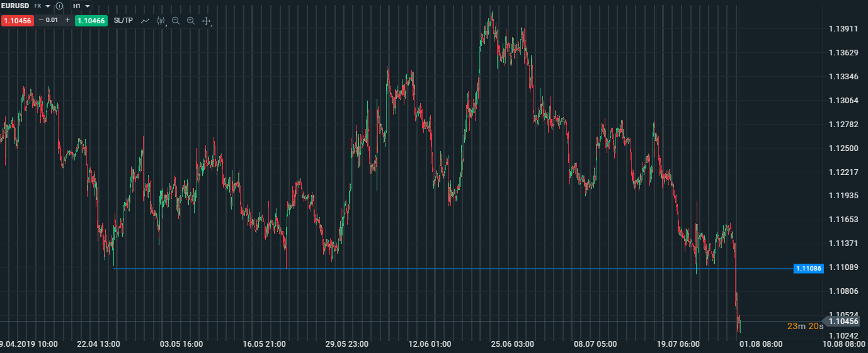Click the instrument info icon

point(59,6)
